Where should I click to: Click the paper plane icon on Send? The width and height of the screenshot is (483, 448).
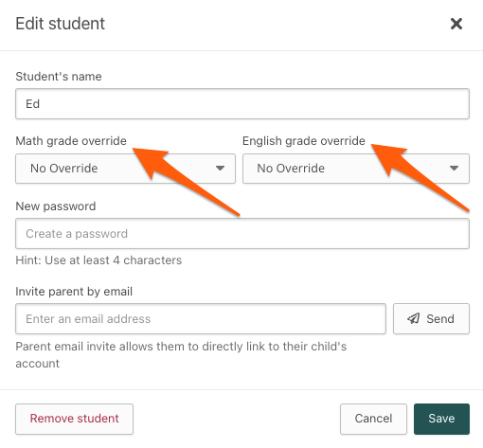(413, 318)
